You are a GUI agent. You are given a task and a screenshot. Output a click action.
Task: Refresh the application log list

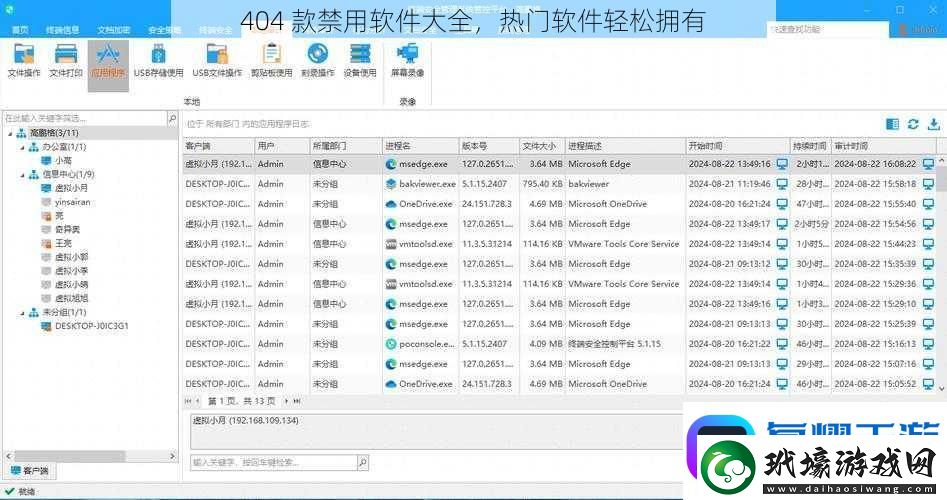tap(913, 124)
